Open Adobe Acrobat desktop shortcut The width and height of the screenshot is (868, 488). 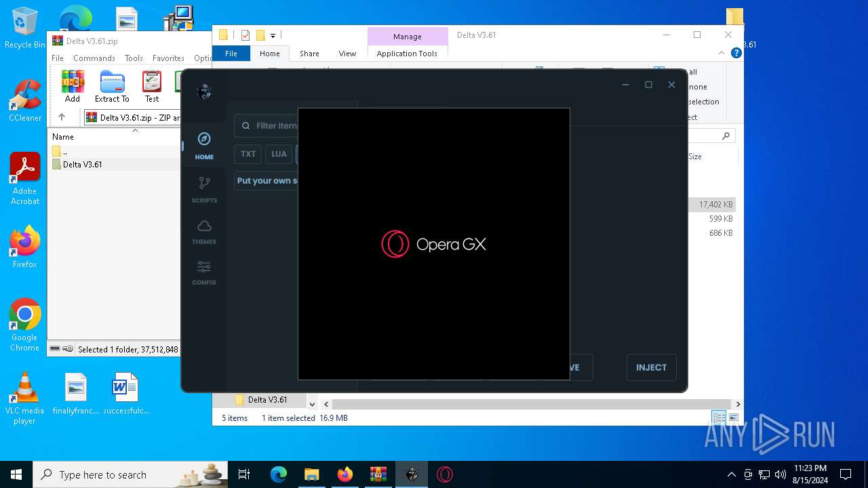[x=25, y=179]
